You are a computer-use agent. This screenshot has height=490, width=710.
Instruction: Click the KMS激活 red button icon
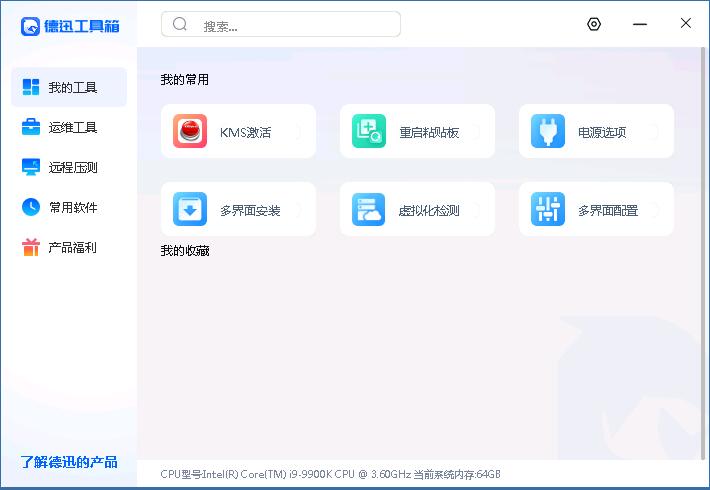coord(190,131)
